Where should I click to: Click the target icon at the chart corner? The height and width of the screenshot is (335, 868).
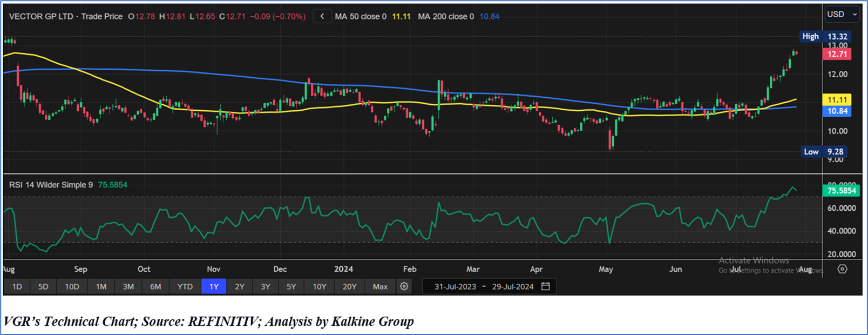(842, 269)
